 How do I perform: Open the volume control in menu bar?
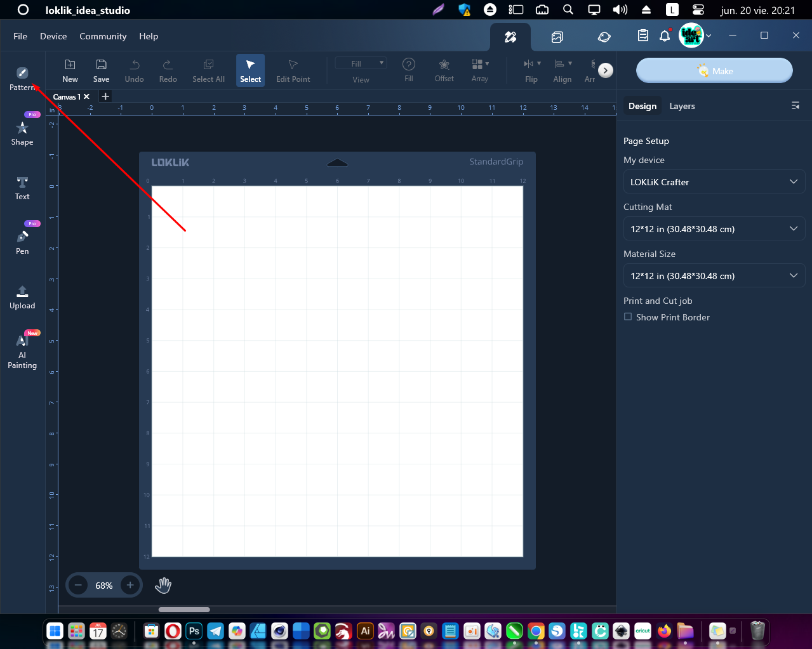pyautogui.click(x=620, y=10)
